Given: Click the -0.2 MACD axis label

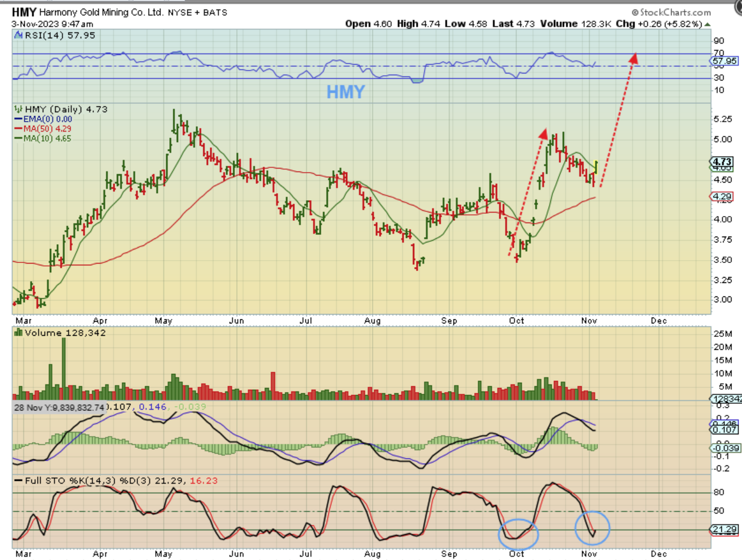Looking at the screenshot, I should point(720,468).
